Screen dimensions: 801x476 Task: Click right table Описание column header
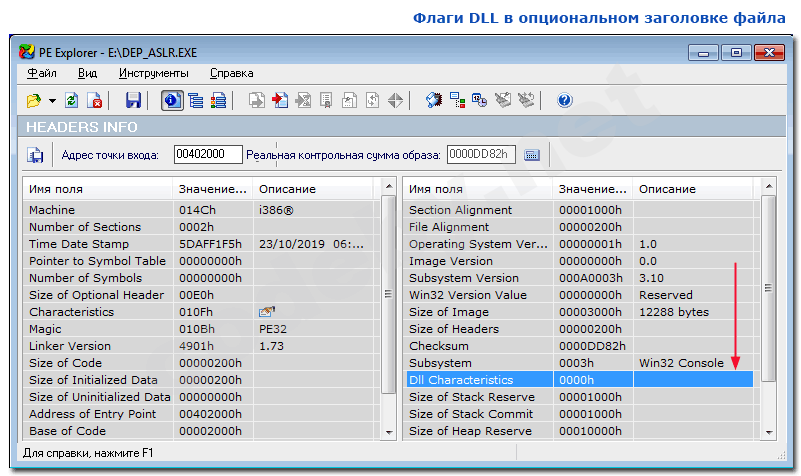click(692, 189)
